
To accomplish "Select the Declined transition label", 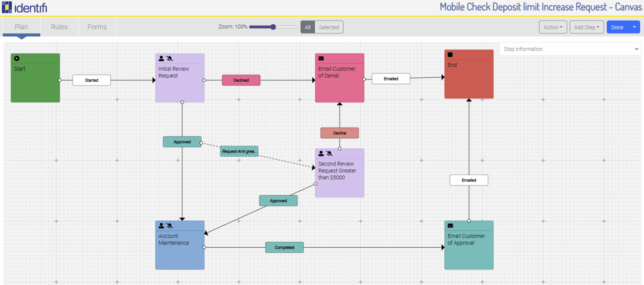I will (241, 80).
